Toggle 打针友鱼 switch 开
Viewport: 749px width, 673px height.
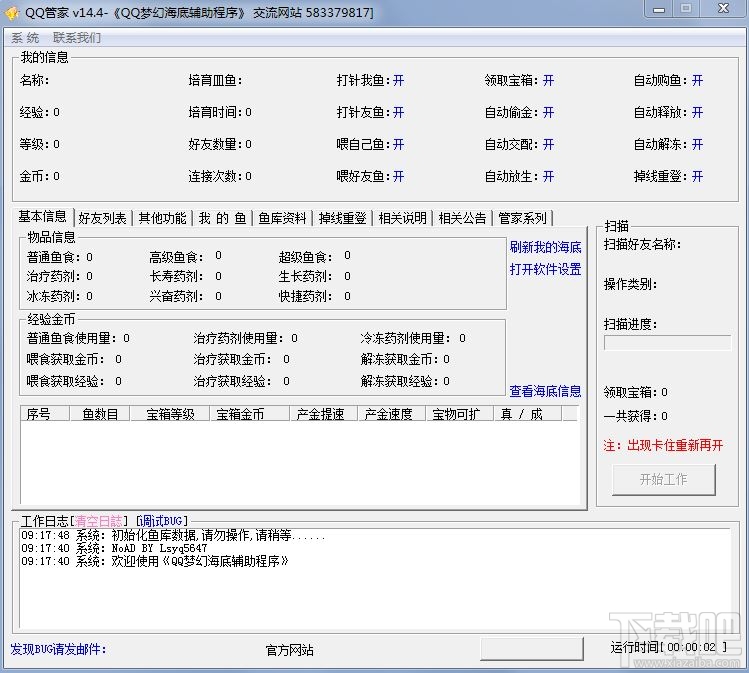398,112
